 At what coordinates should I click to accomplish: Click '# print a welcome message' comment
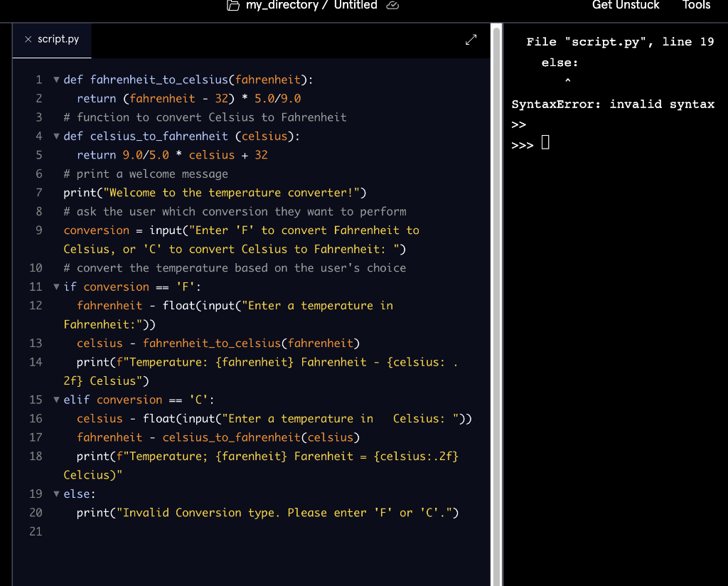click(146, 174)
